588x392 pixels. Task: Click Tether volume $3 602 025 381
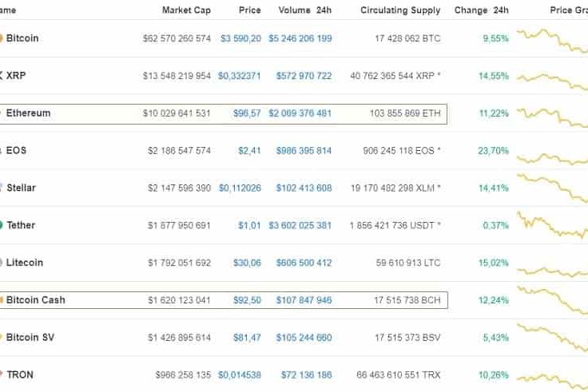(x=300, y=225)
